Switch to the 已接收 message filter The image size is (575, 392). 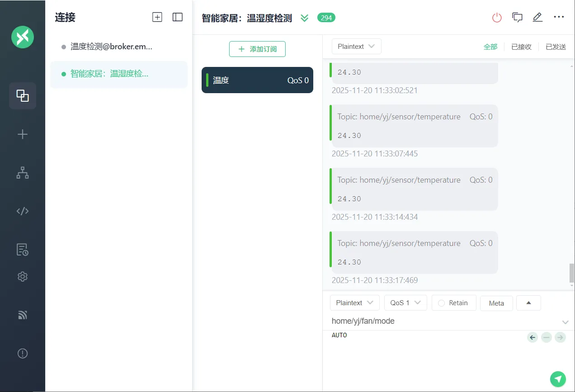coord(521,46)
